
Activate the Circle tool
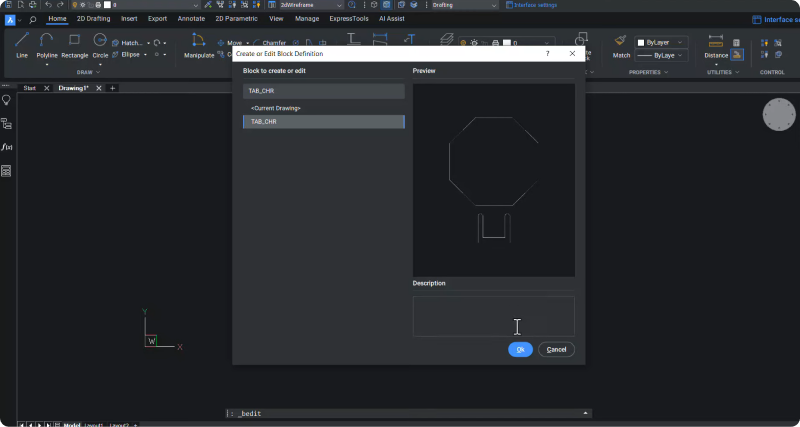[x=100, y=45]
